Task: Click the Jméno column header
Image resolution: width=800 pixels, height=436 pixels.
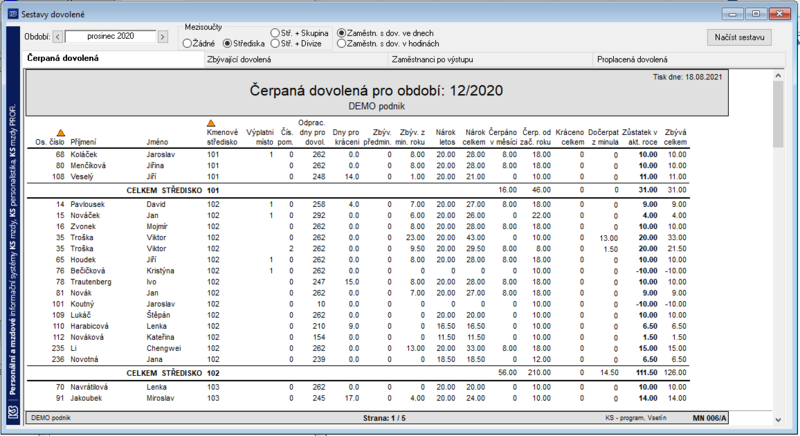Action: tap(157, 142)
